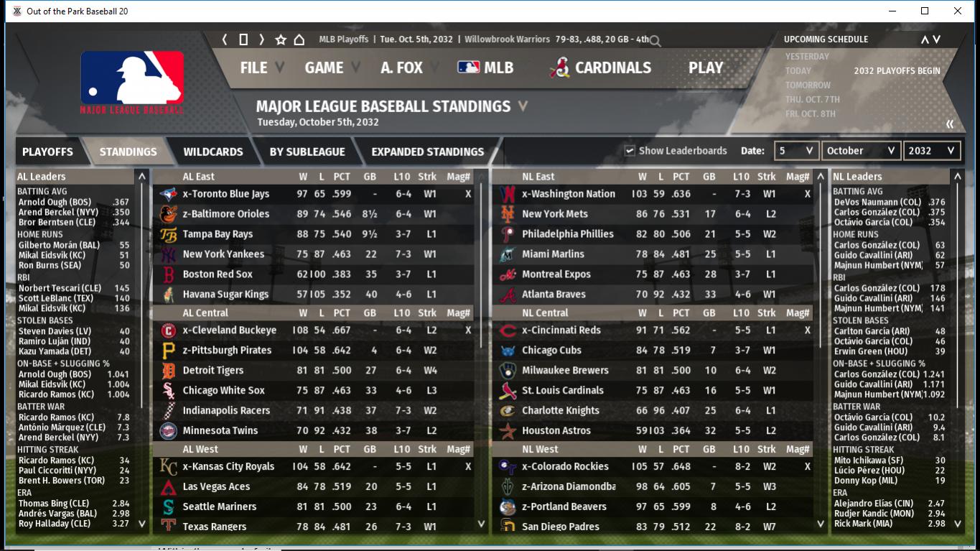The height and width of the screenshot is (551, 980).
Task: Open player Arnold Ough (BOS) batting average entry
Action: [74, 203]
